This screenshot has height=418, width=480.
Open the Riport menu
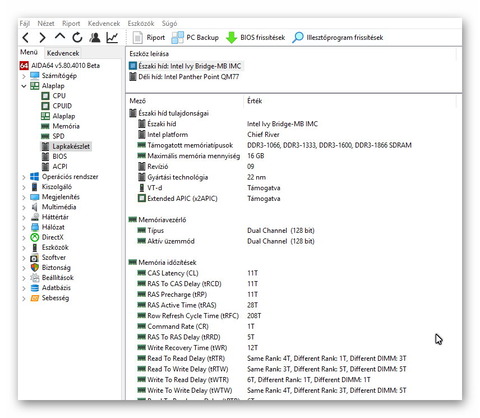pyautogui.click(x=71, y=24)
